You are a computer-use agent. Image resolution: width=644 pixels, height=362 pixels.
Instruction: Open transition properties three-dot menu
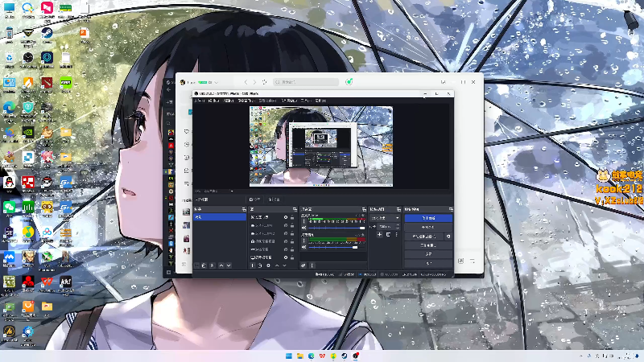coord(396,234)
